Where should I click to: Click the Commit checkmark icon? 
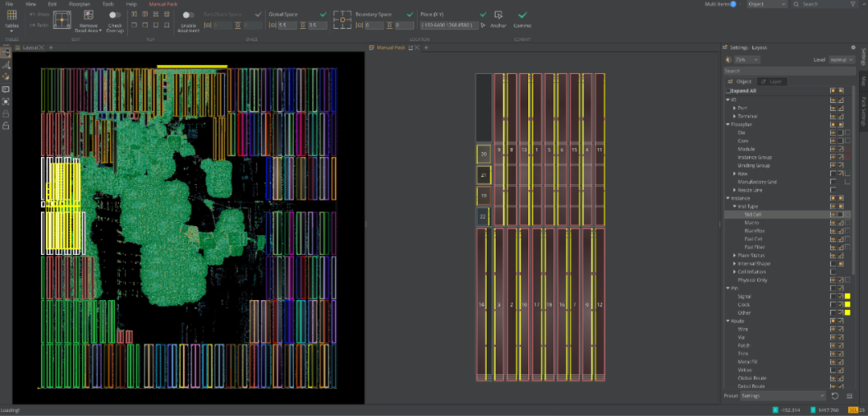point(522,15)
